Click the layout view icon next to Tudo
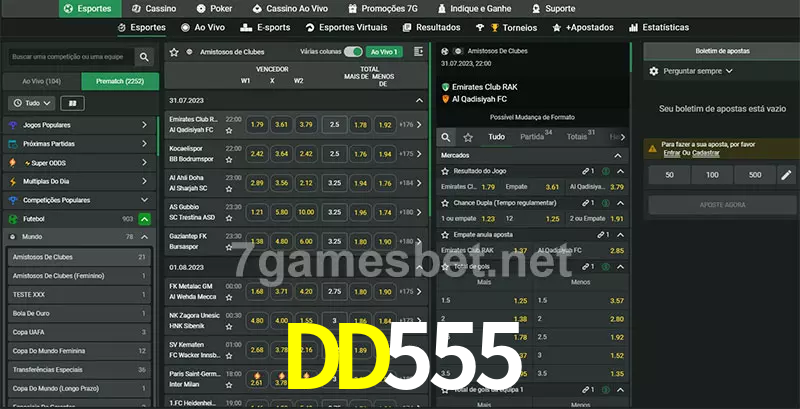Image resolution: width=800 pixels, height=409 pixels. click(x=72, y=102)
